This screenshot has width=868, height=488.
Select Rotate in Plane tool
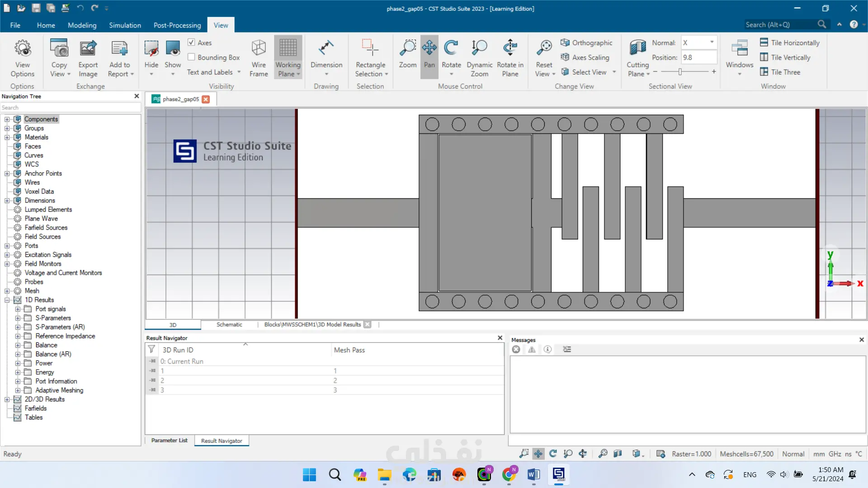coord(510,58)
